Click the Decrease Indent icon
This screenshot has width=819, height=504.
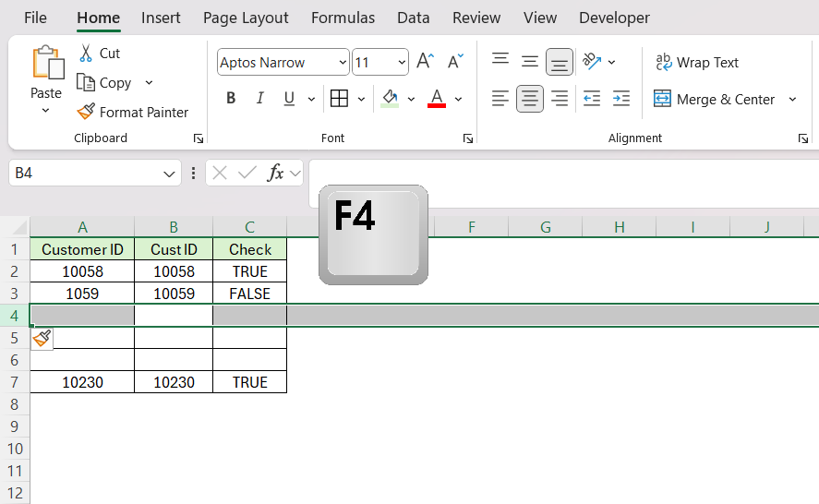pyautogui.click(x=591, y=99)
